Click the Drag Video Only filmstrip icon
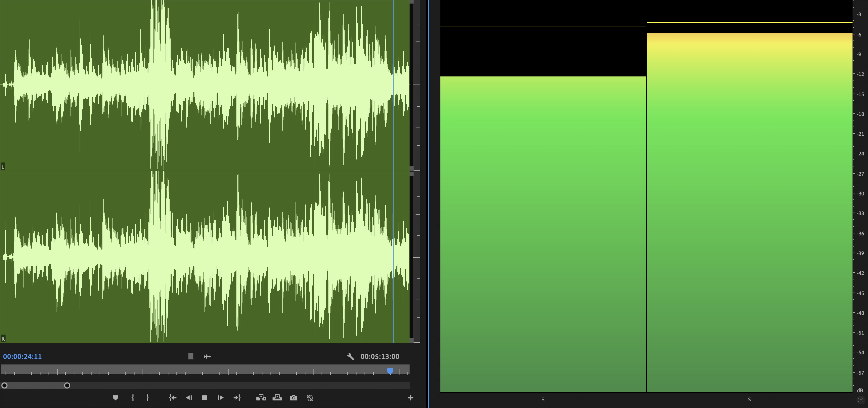Image resolution: width=868 pixels, height=408 pixels. 191,356
